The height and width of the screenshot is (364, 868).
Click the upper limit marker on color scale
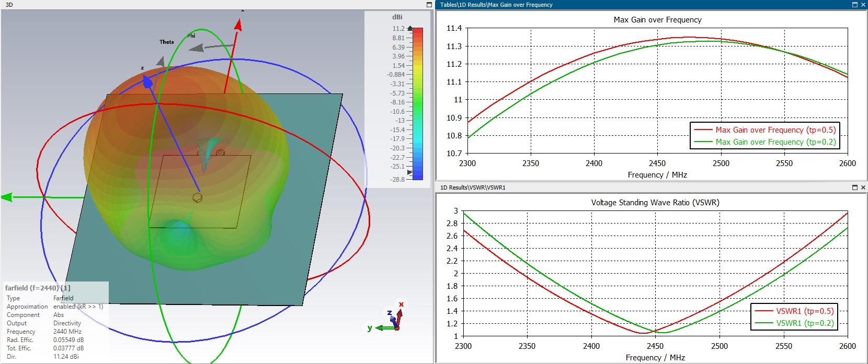click(x=409, y=29)
